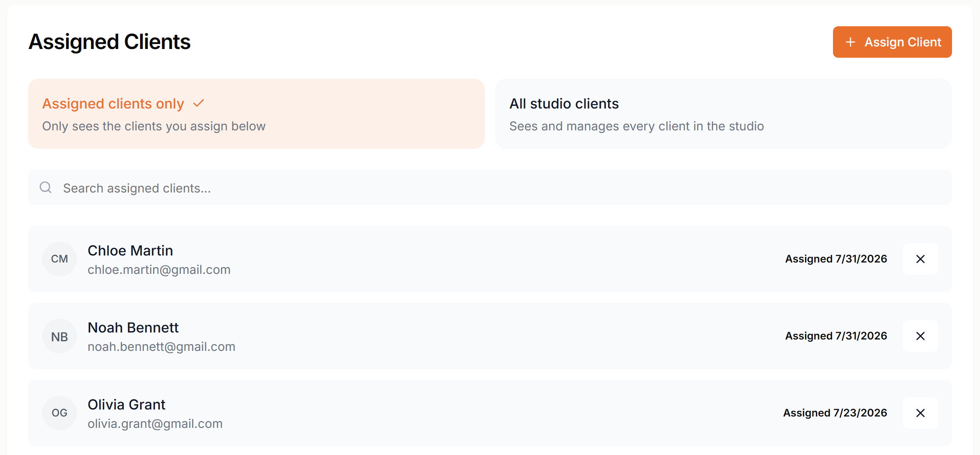
Task: Click noah.bennett@gmail.com email
Action: pos(161,347)
